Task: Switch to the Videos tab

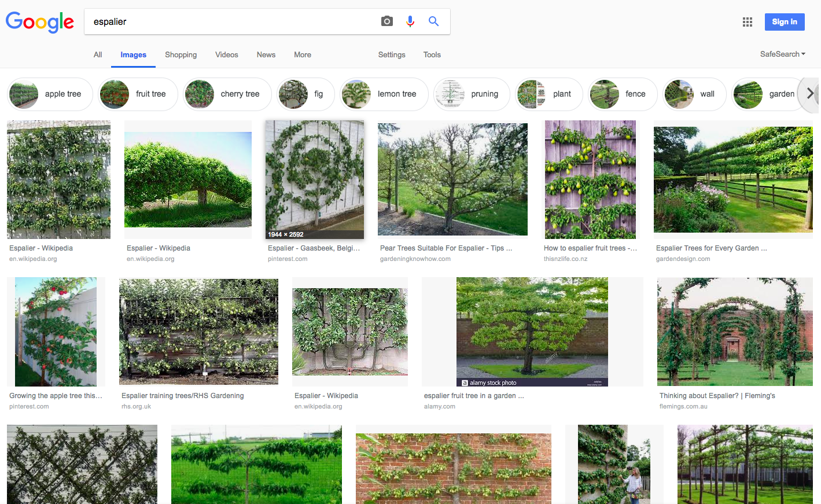Action: 226,55
